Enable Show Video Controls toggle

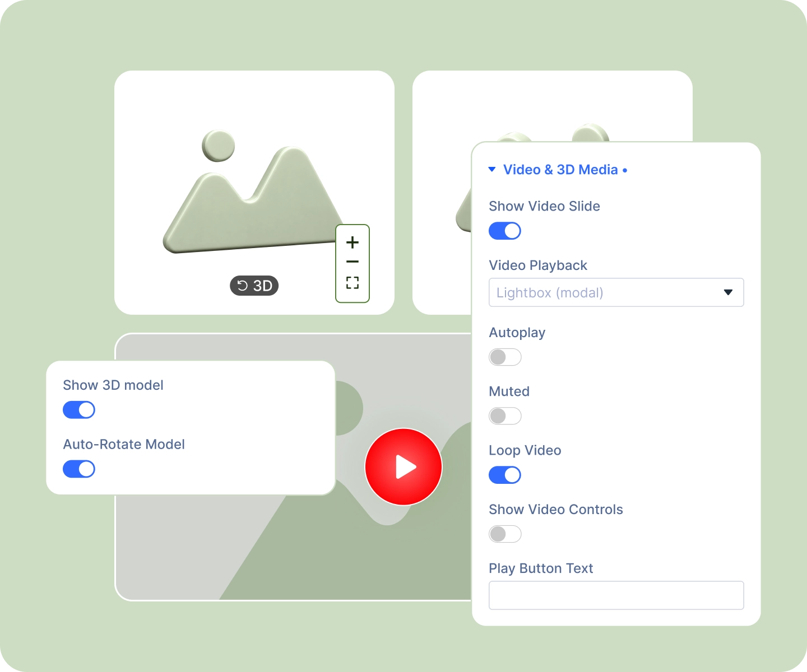point(505,534)
